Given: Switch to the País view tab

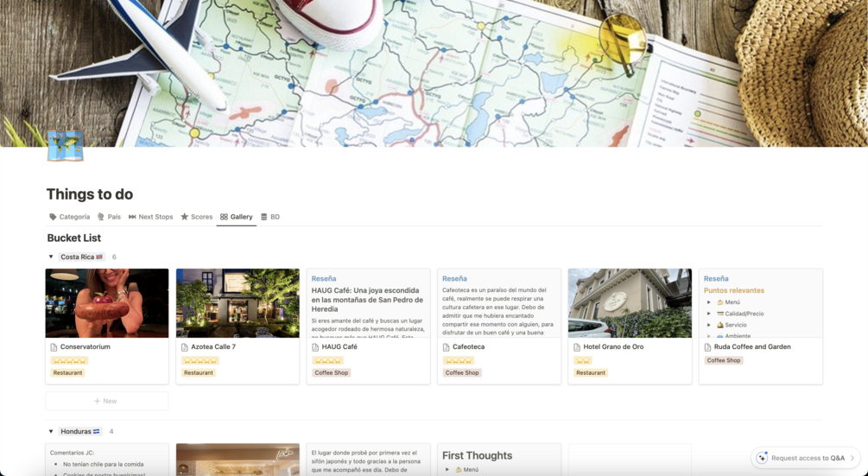Looking at the screenshot, I should pos(109,217).
